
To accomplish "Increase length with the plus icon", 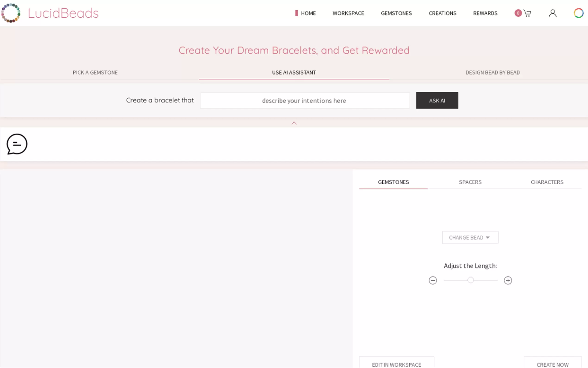I will (x=508, y=280).
